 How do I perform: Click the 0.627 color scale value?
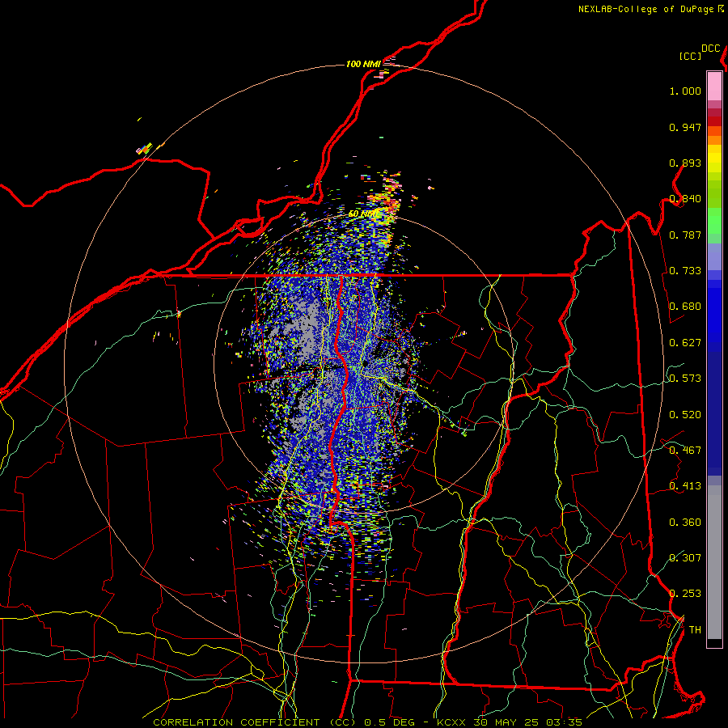pos(685,343)
